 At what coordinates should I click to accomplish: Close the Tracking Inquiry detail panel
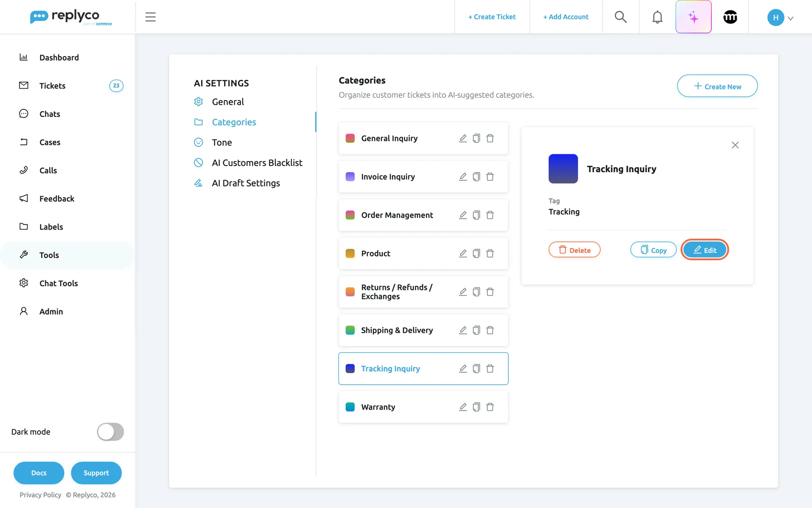(x=735, y=145)
